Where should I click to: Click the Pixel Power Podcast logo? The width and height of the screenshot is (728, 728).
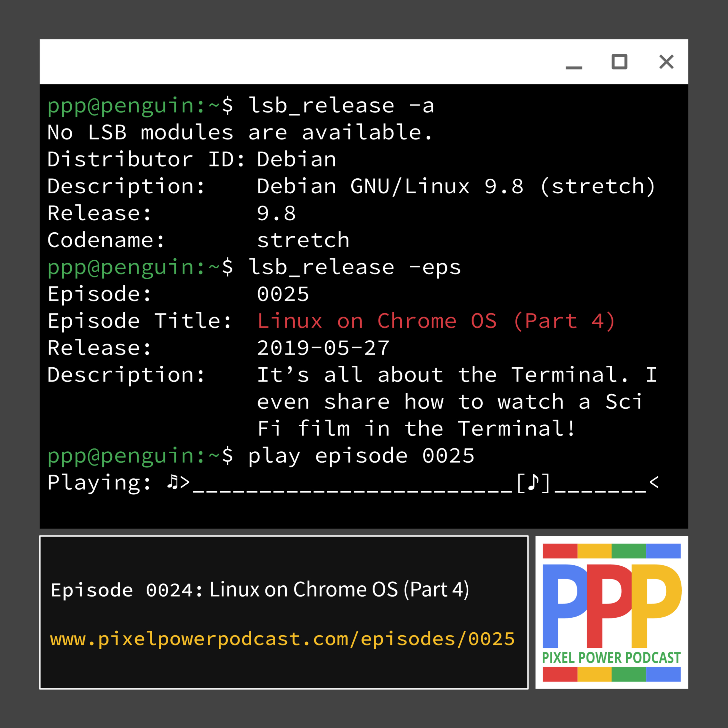click(x=612, y=612)
